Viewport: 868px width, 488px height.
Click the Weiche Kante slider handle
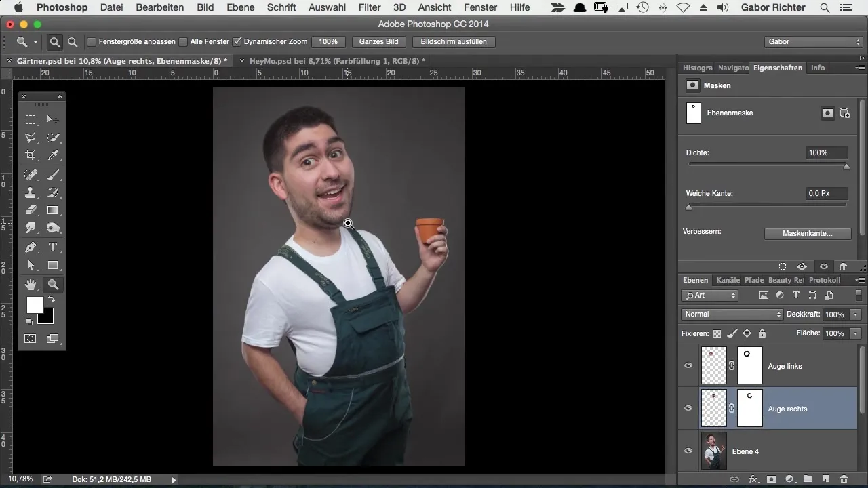(x=689, y=207)
